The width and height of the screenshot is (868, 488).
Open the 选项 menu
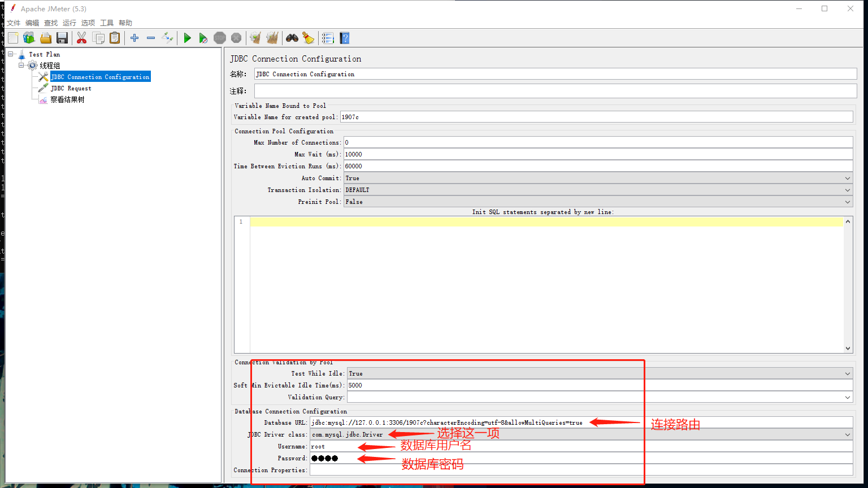click(x=88, y=23)
